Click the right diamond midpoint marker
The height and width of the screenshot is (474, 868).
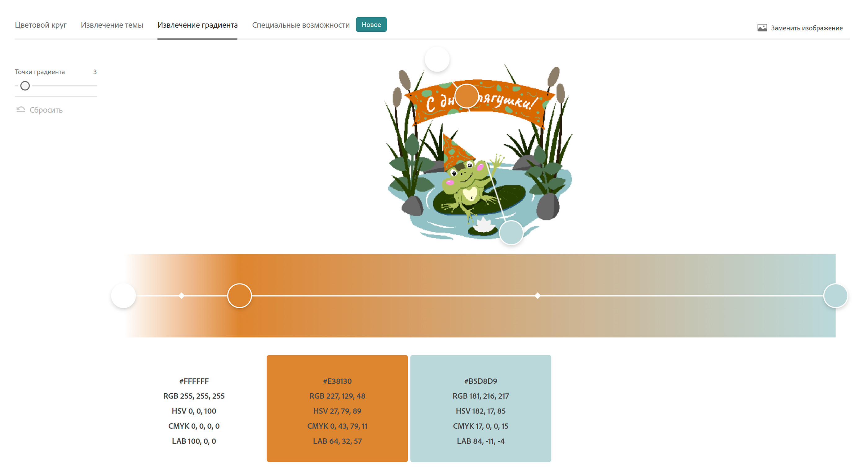(538, 296)
